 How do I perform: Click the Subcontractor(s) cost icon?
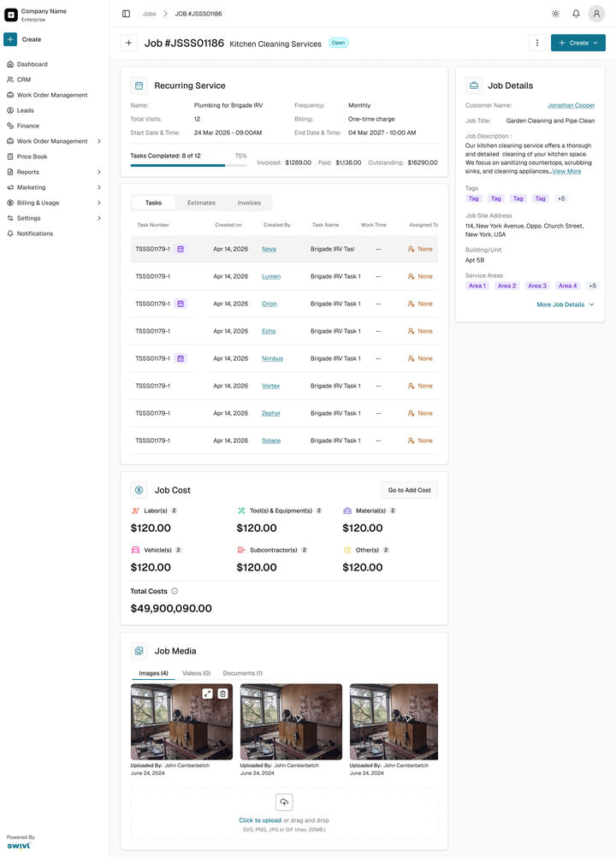tap(241, 550)
